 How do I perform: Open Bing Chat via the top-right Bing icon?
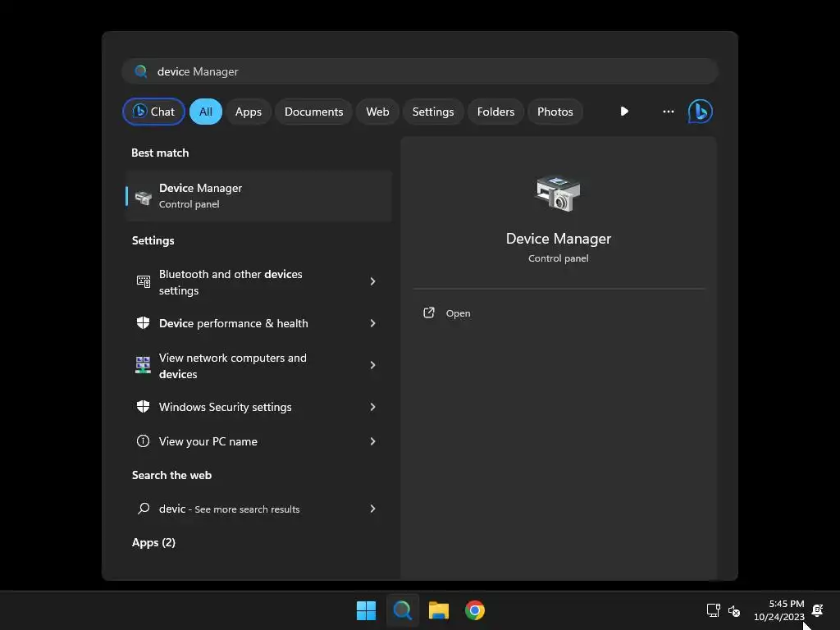coord(701,112)
